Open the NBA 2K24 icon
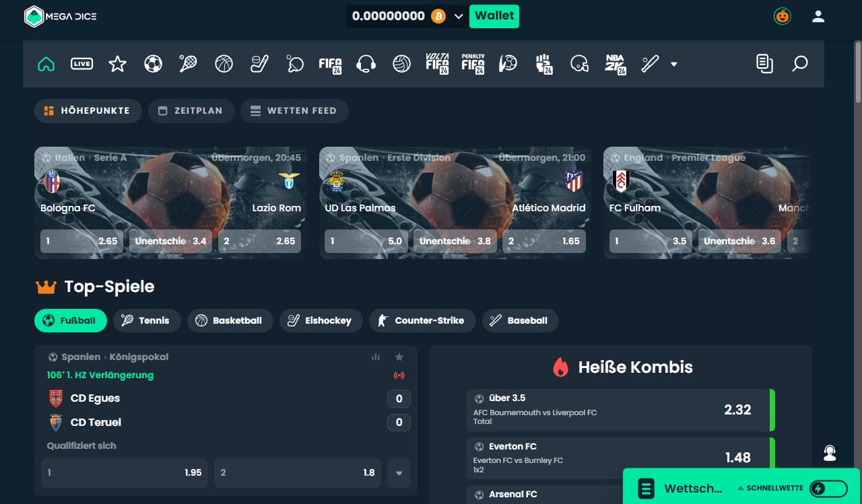The width and height of the screenshot is (862, 504). pyautogui.click(x=615, y=64)
